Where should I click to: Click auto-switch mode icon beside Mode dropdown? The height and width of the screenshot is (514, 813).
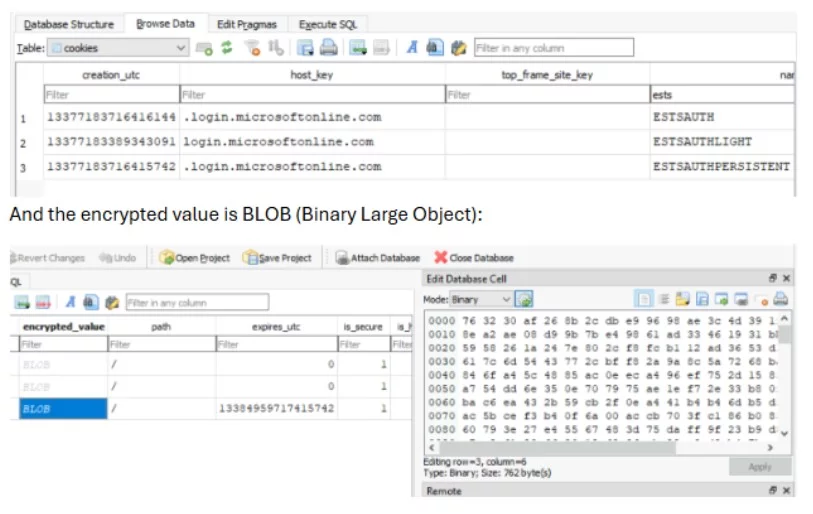click(x=525, y=299)
